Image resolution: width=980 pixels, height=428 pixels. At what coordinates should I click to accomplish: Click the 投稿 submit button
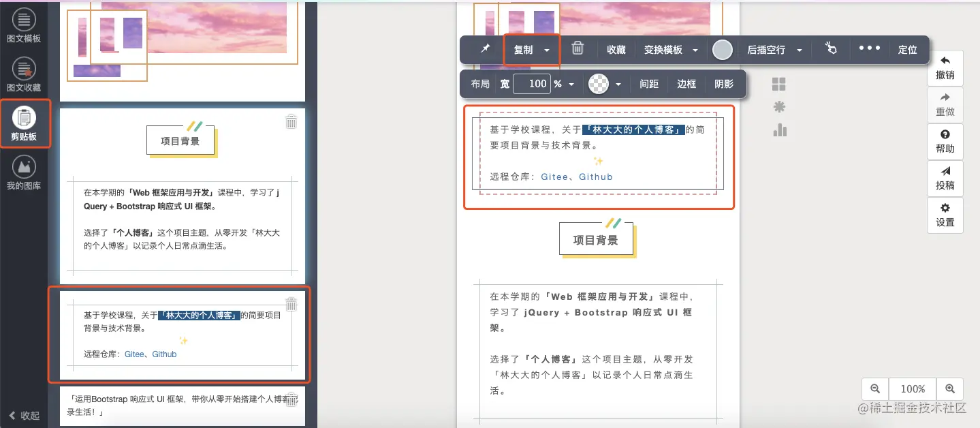pos(945,178)
